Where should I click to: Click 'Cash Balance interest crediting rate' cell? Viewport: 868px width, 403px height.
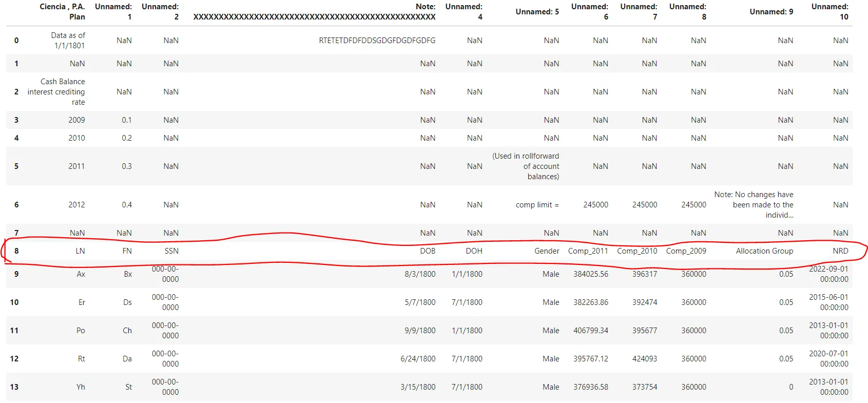click(56, 92)
